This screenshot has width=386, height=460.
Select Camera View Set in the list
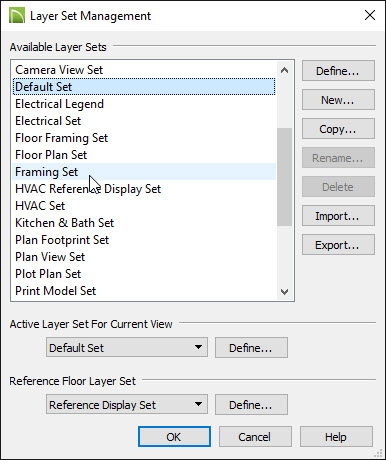pyautogui.click(x=144, y=70)
